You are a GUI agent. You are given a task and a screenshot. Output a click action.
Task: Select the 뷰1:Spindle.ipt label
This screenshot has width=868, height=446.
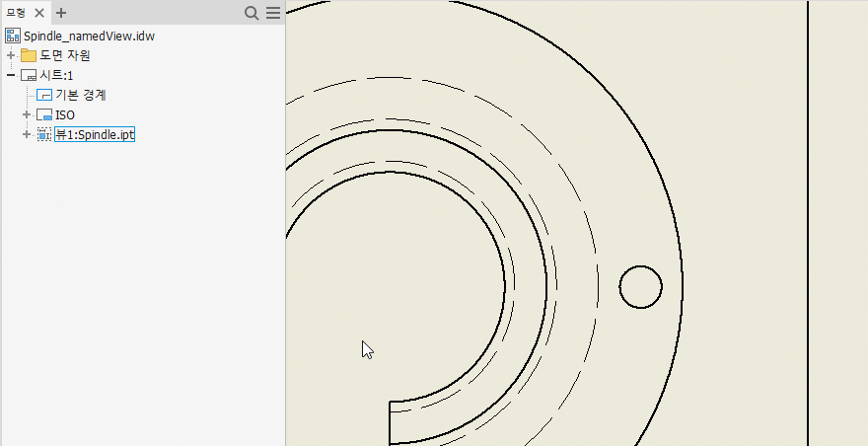click(95, 134)
